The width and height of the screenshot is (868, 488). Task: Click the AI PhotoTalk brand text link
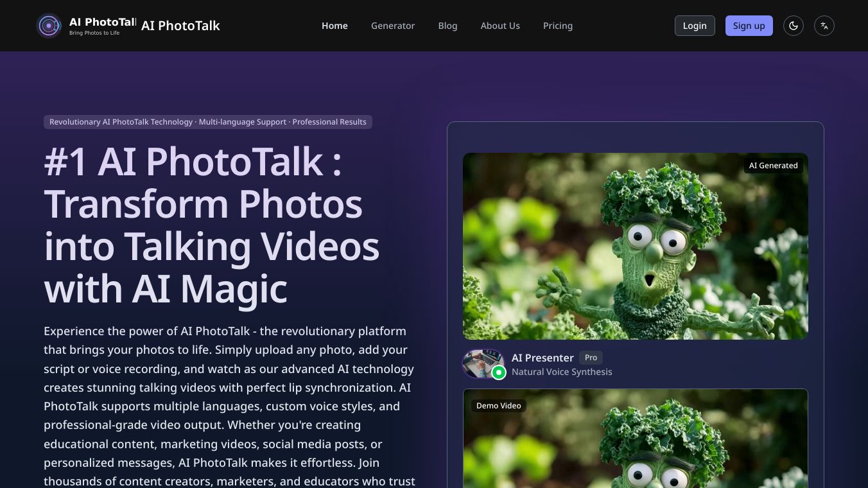tap(180, 26)
